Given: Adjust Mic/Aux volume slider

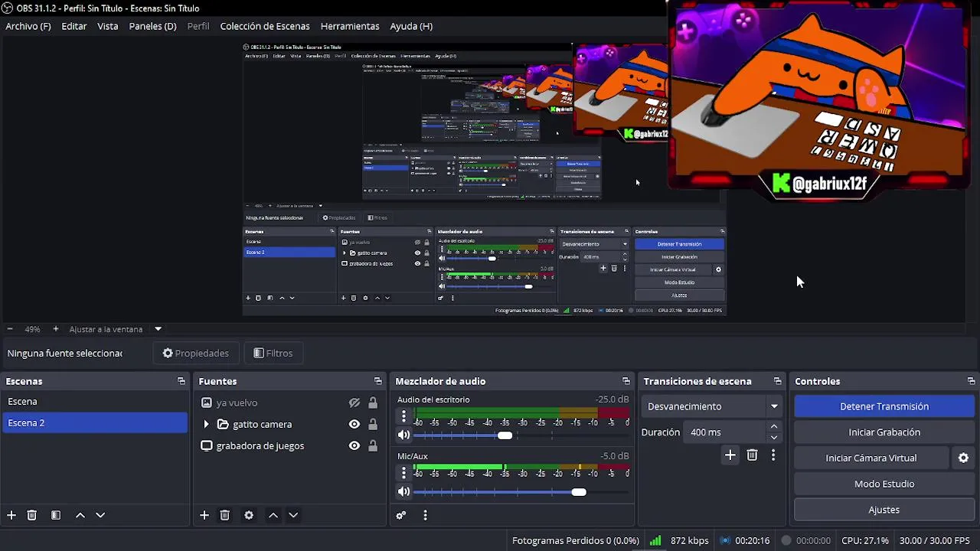Looking at the screenshot, I should (x=579, y=492).
